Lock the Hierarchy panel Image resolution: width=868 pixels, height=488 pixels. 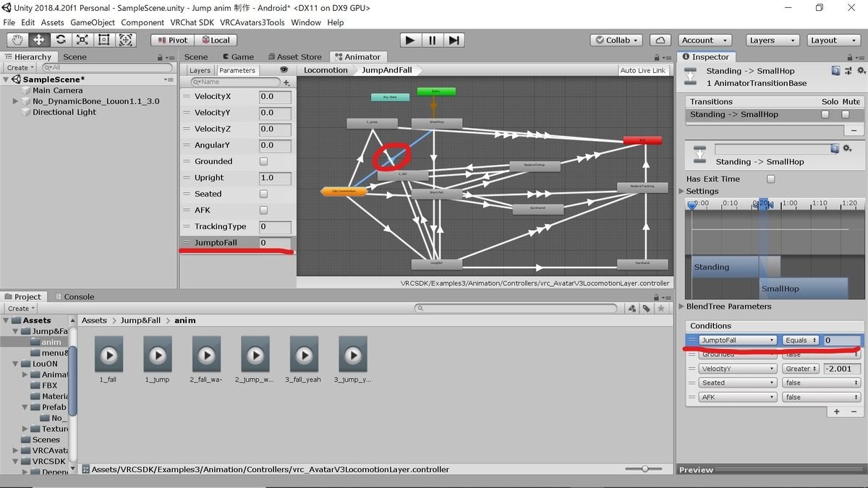coord(161,57)
